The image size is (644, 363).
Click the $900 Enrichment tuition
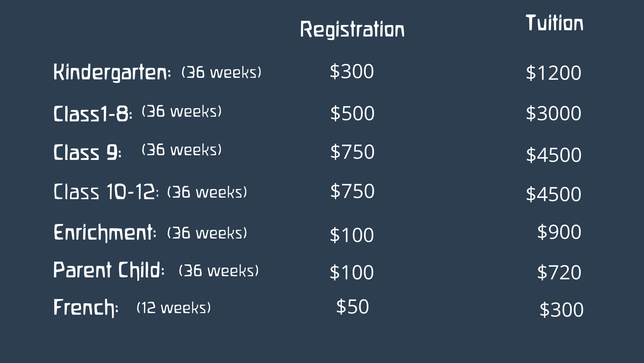click(559, 232)
